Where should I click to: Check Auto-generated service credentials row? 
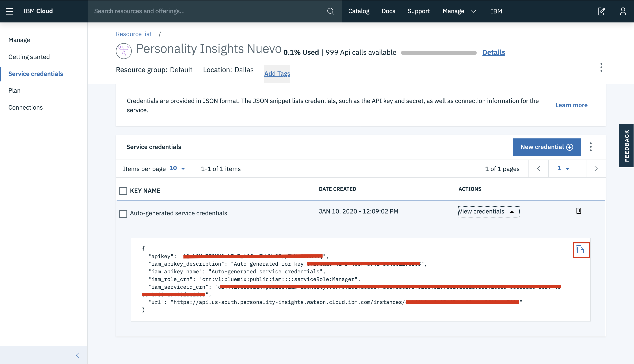[x=123, y=213]
